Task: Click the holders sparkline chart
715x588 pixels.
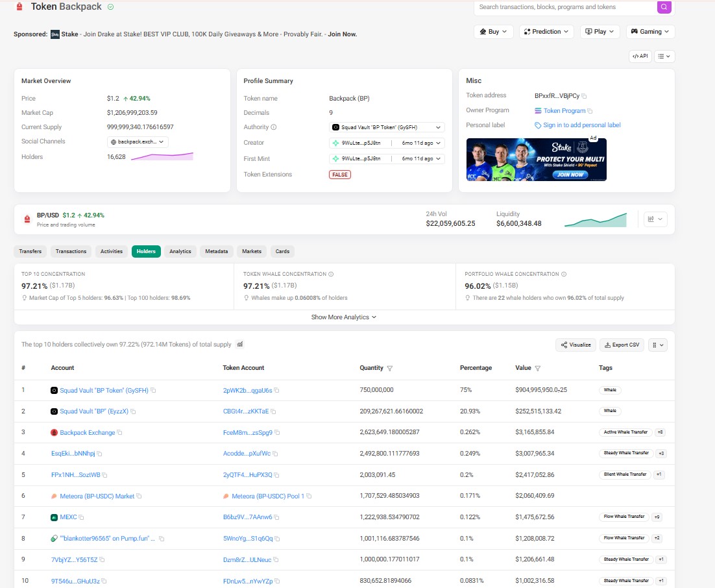Action: (x=162, y=156)
